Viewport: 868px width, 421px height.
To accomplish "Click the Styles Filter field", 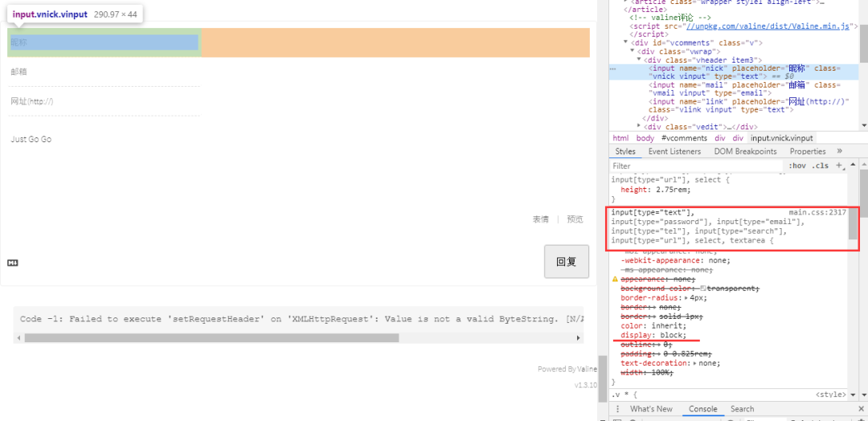I will (x=698, y=166).
